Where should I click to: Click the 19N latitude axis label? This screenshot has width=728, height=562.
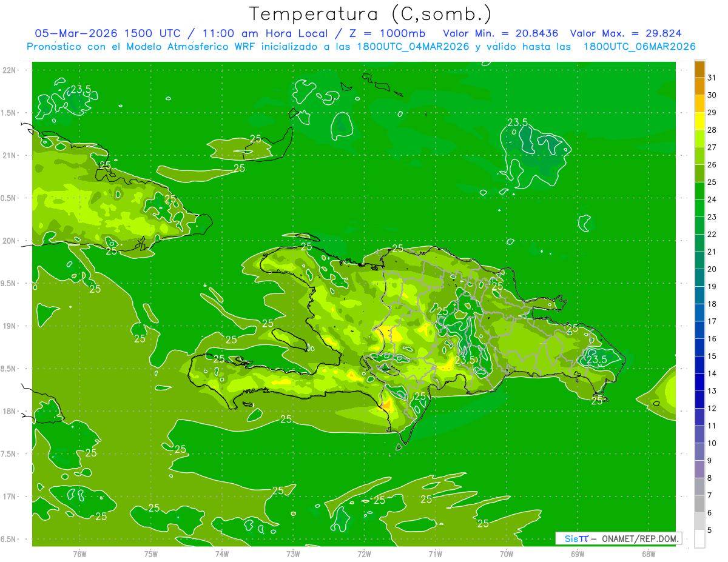(9, 326)
